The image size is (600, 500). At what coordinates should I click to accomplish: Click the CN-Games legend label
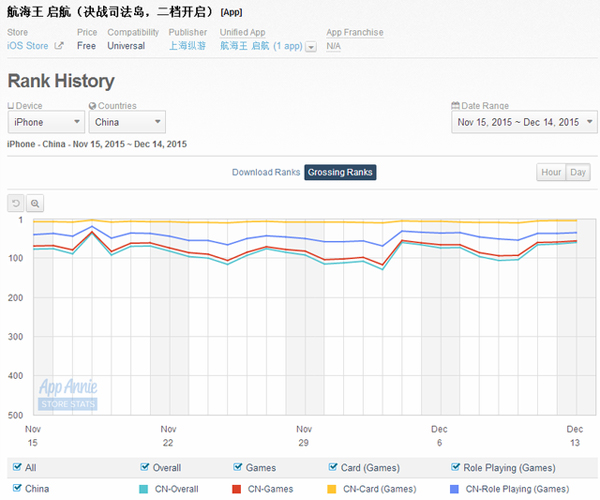pyautogui.click(x=271, y=489)
